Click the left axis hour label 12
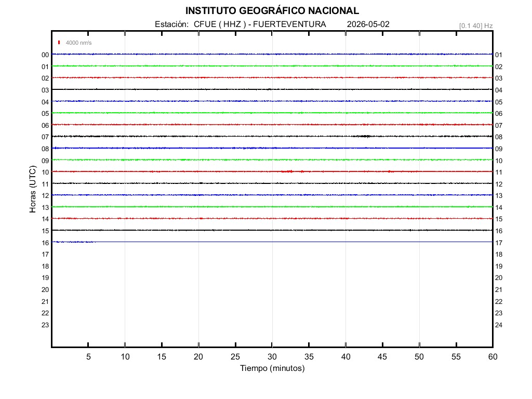This screenshot has height=399, width=532. point(45,196)
